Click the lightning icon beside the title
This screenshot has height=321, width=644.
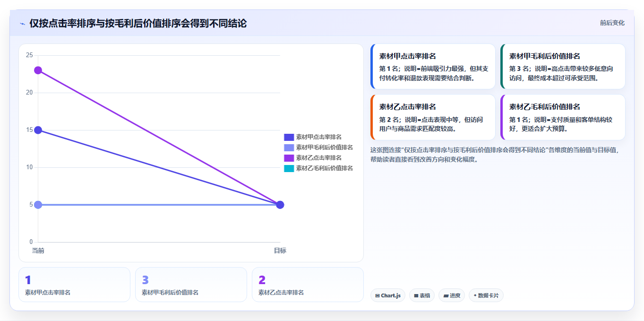(x=22, y=23)
